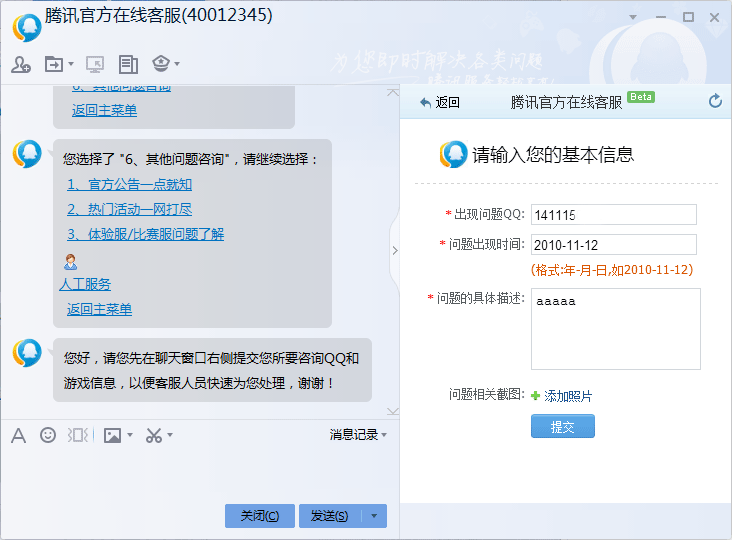The image size is (732, 540).
Task: Click the chat scroll-up arrow
Action: pyautogui.click(x=393, y=92)
